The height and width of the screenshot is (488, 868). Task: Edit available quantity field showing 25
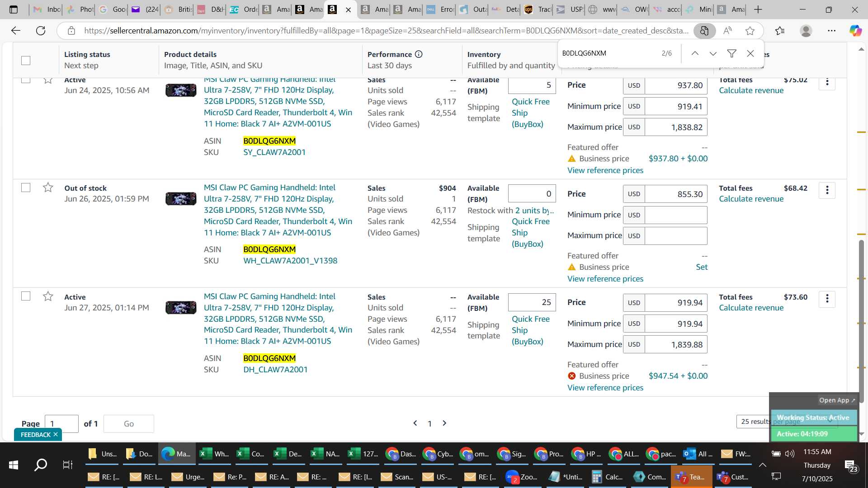click(532, 302)
